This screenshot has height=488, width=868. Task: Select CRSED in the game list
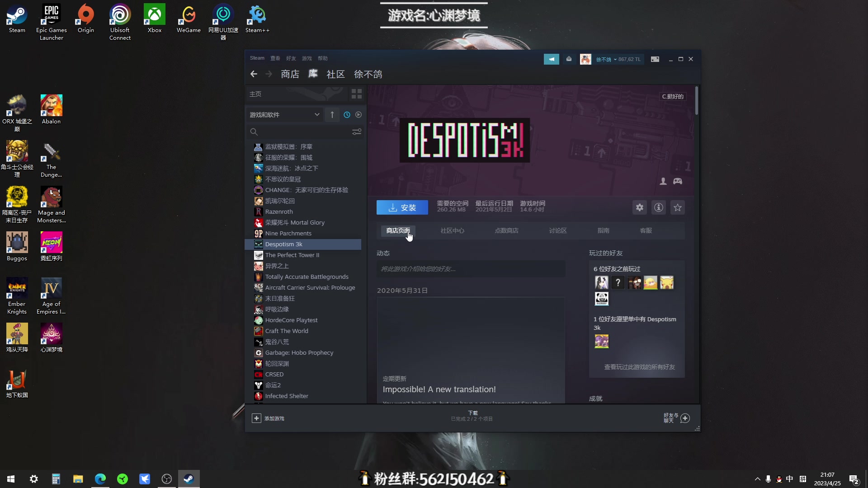pyautogui.click(x=303, y=374)
